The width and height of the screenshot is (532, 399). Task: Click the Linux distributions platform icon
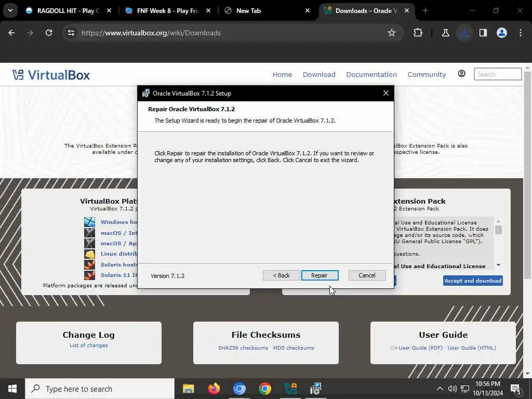(89, 254)
